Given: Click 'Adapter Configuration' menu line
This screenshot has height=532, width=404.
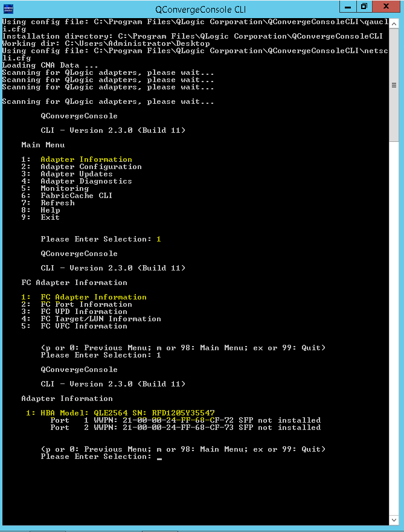Looking at the screenshot, I should tap(82, 167).
